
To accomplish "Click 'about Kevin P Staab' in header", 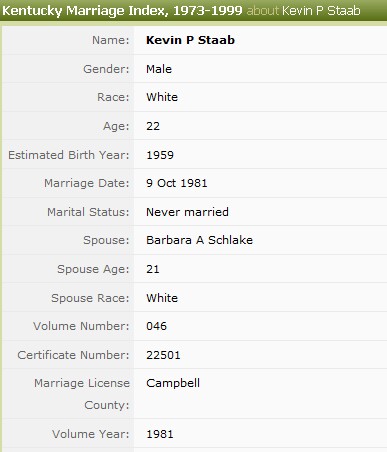I will [303, 11].
